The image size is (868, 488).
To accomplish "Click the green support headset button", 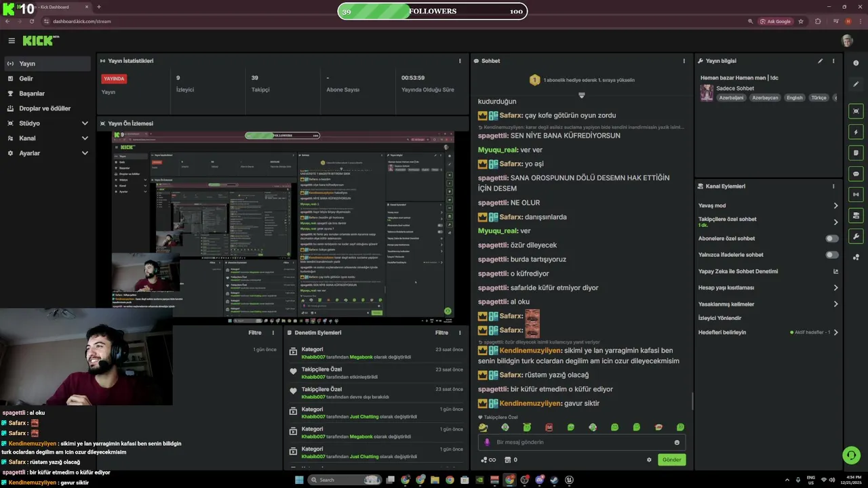I will [x=850, y=455].
